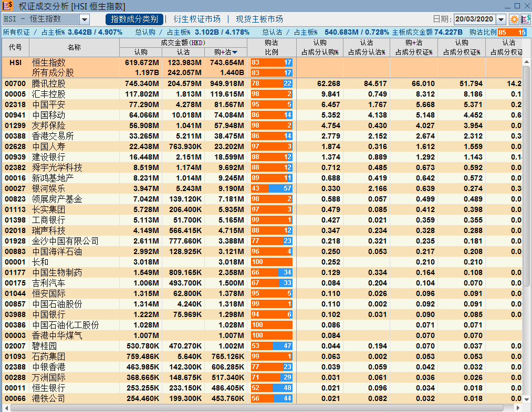The height and width of the screenshot is (412, 532).
Task: Select the 00939 建设银行 row
Action: pyautogui.click(x=262, y=157)
